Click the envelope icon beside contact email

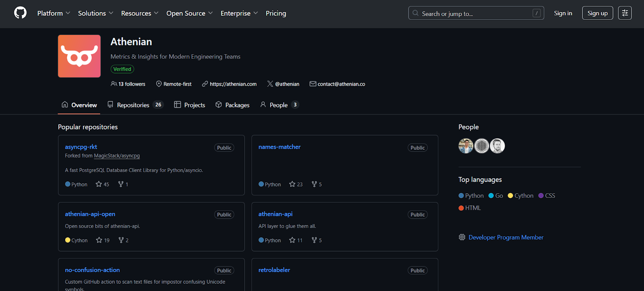tap(313, 84)
